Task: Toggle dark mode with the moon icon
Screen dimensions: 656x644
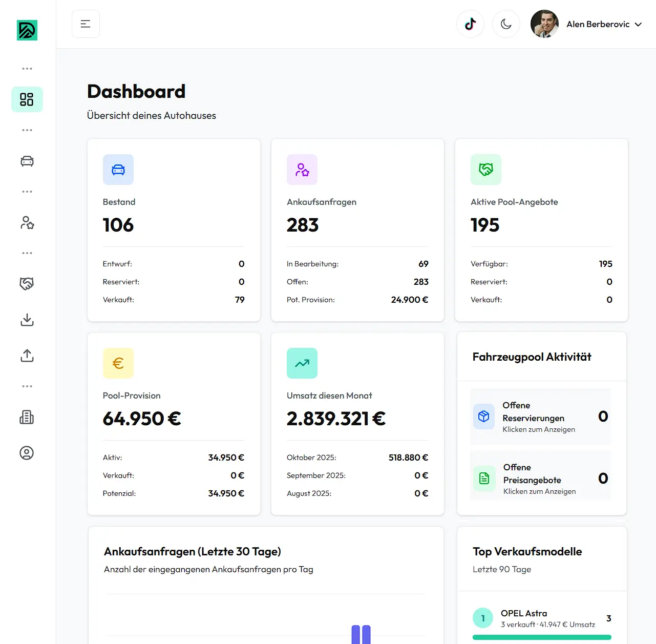Action: coord(506,24)
